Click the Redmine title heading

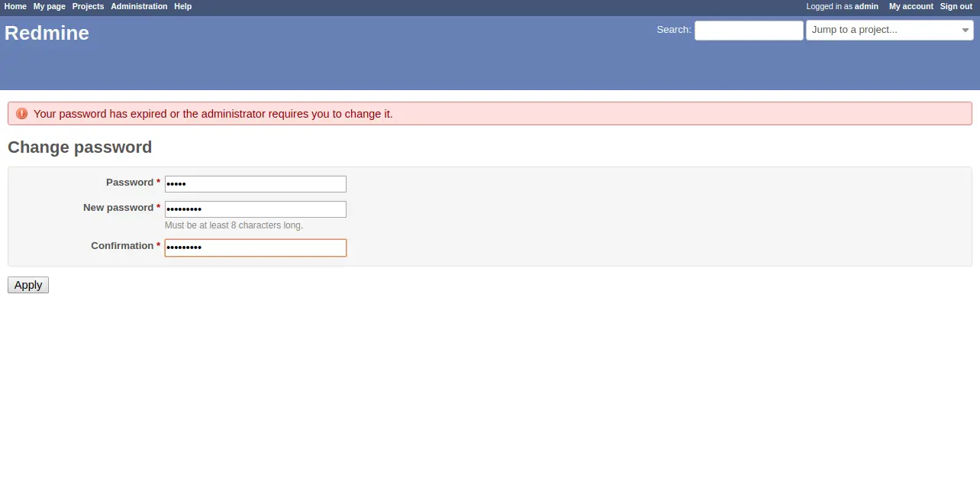pyautogui.click(x=47, y=33)
